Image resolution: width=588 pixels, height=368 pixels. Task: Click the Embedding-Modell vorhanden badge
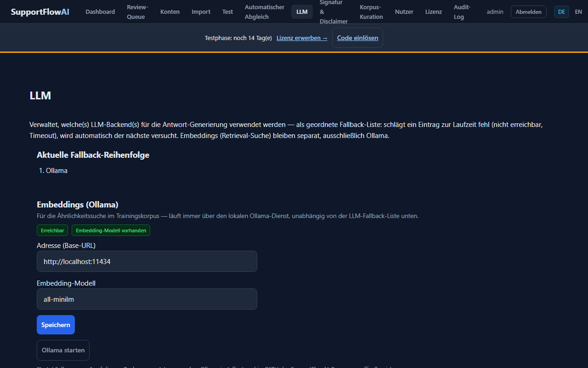(x=111, y=230)
